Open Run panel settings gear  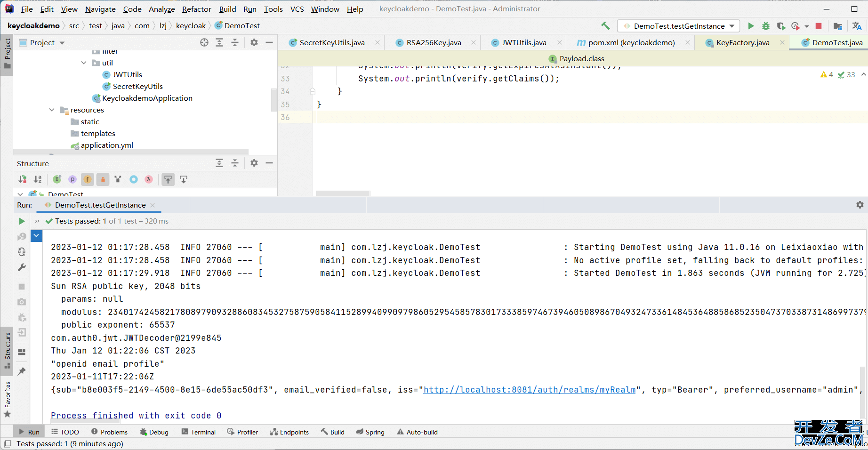click(x=860, y=205)
